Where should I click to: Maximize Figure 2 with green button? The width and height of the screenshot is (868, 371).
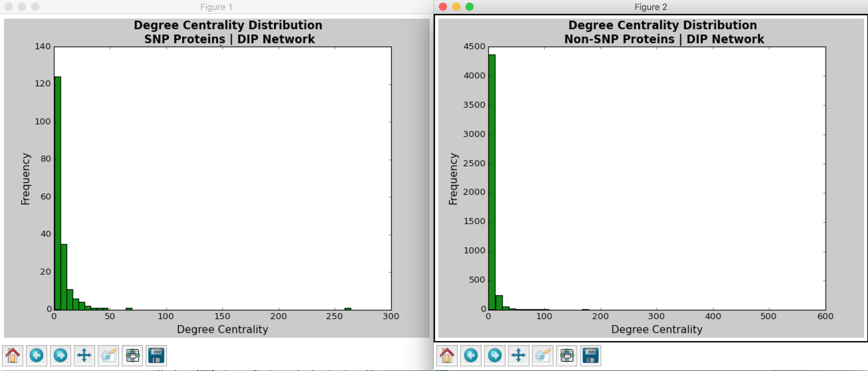tap(469, 7)
